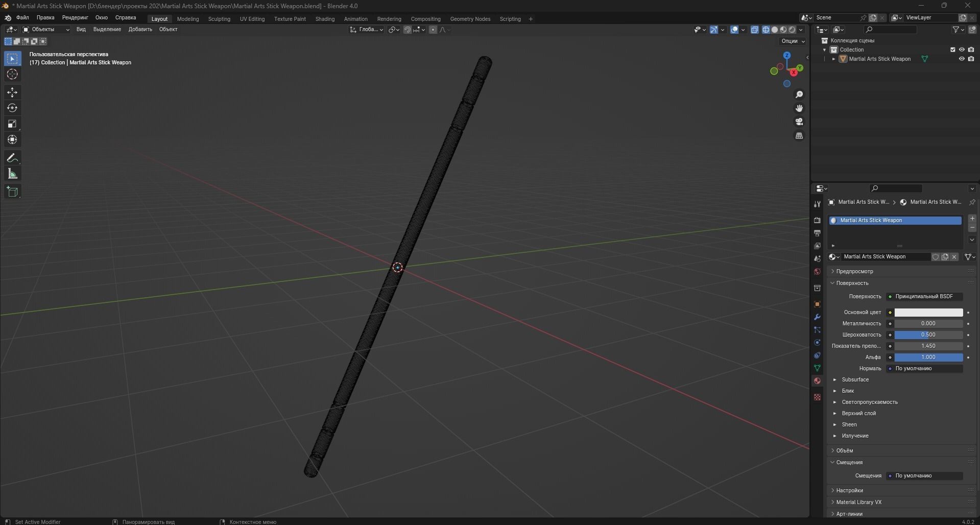Open the Output properties tab
This screenshot has width=980, height=525.
tap(817, 233)
